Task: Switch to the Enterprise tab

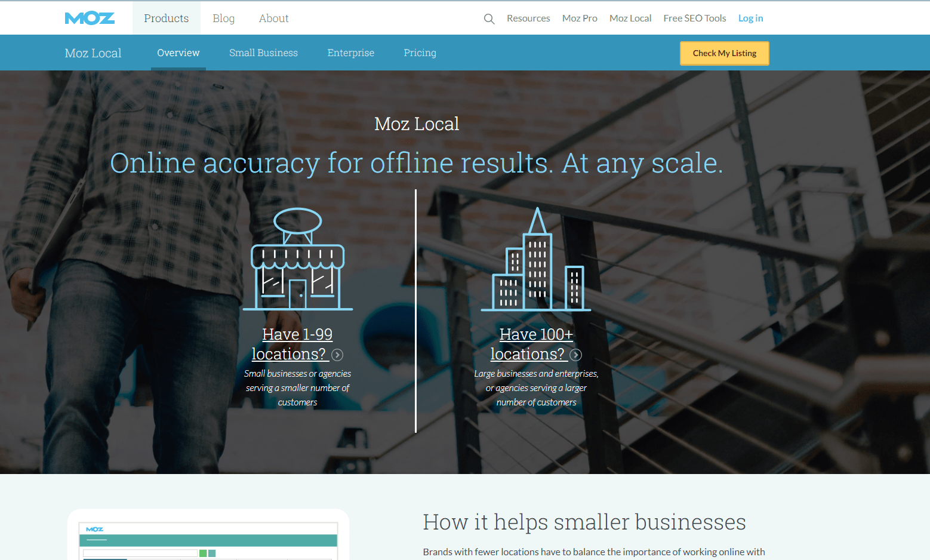Action: pos(351,53)
